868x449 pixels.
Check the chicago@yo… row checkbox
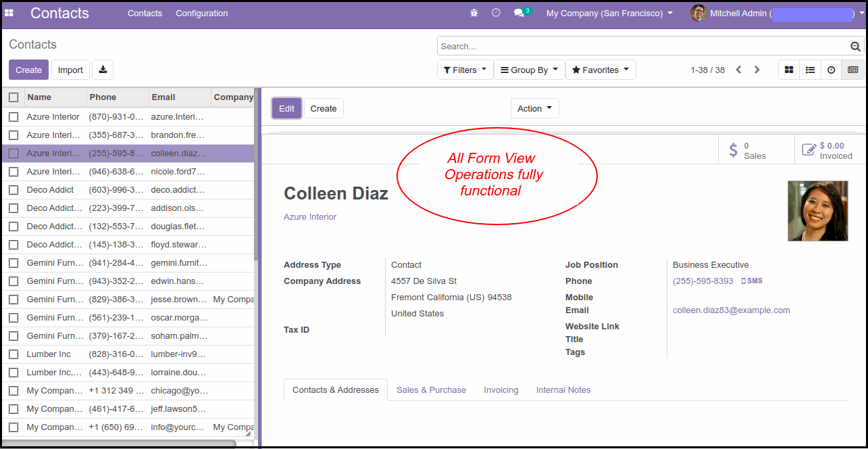coord(14,391)
